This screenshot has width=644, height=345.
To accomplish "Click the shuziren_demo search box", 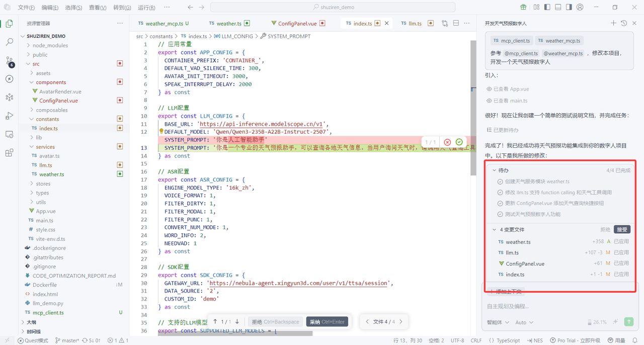I will (x=333, y=8).
